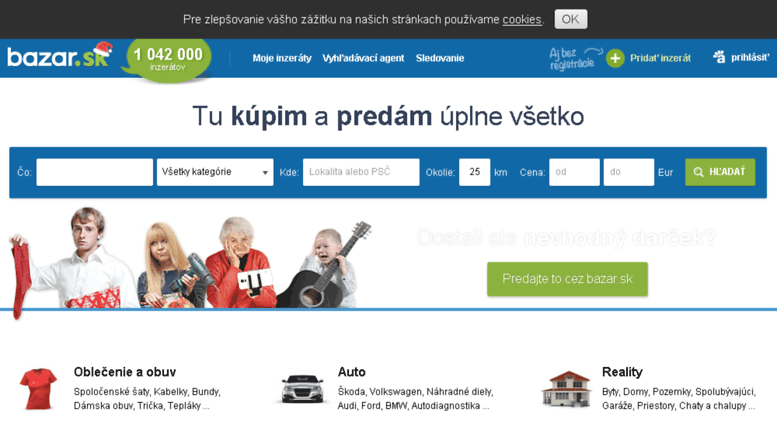
Task: Click the Pridať inzerát link
Action: coord(661,58)
